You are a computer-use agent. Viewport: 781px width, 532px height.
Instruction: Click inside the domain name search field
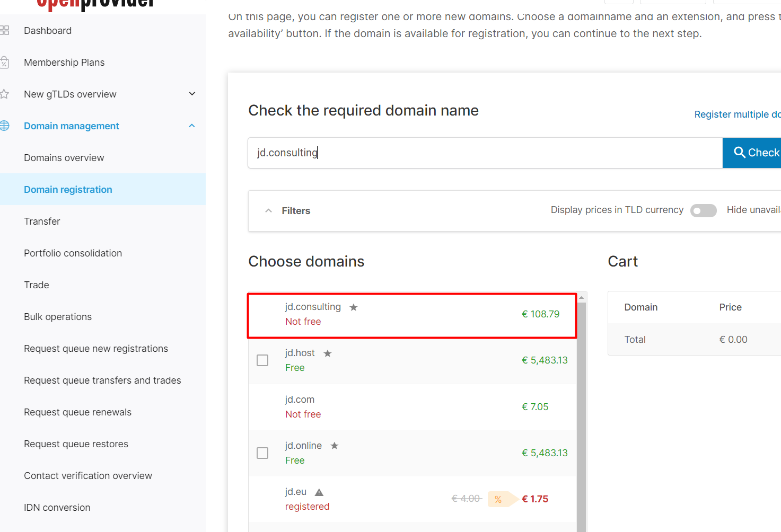point(477,153)
